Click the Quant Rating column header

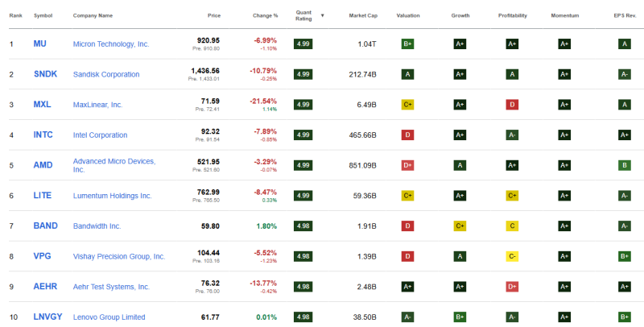[304, 15]
